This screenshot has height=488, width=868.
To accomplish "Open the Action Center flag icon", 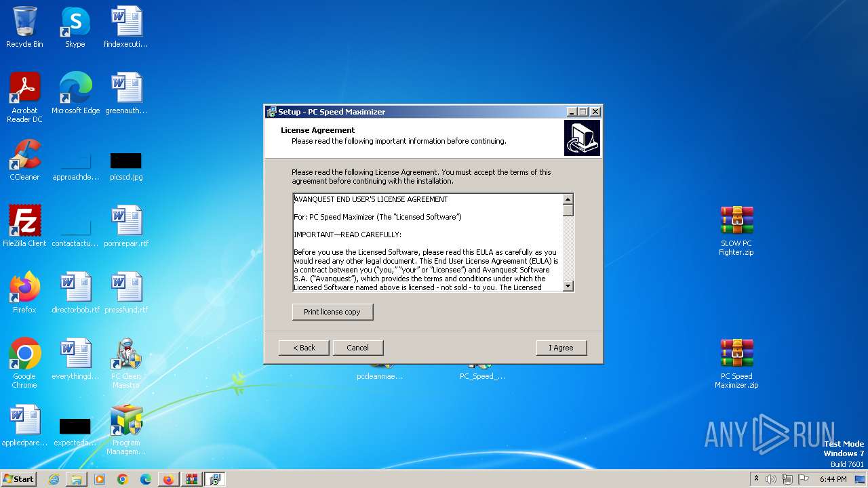I will [804, 479].
